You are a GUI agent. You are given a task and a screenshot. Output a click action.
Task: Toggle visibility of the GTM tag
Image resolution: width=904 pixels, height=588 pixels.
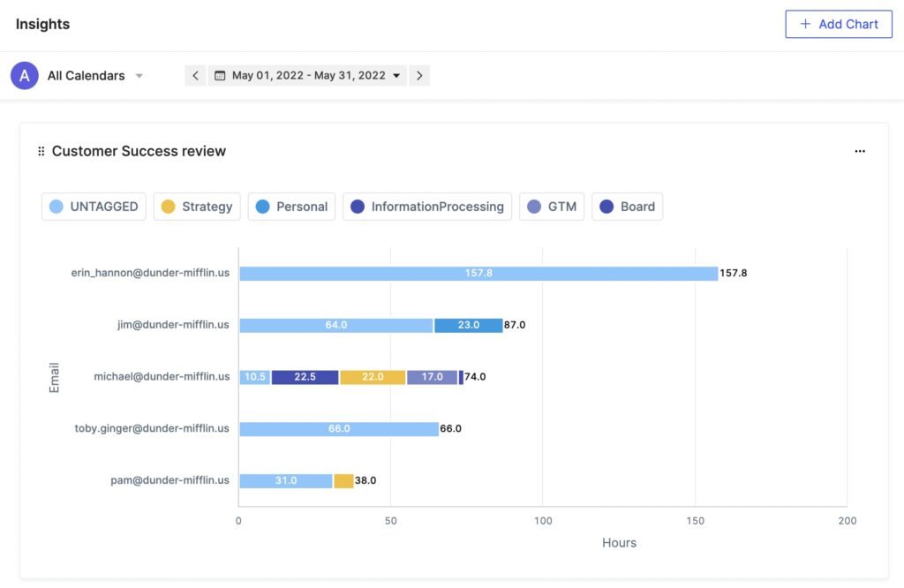(551, 206)
